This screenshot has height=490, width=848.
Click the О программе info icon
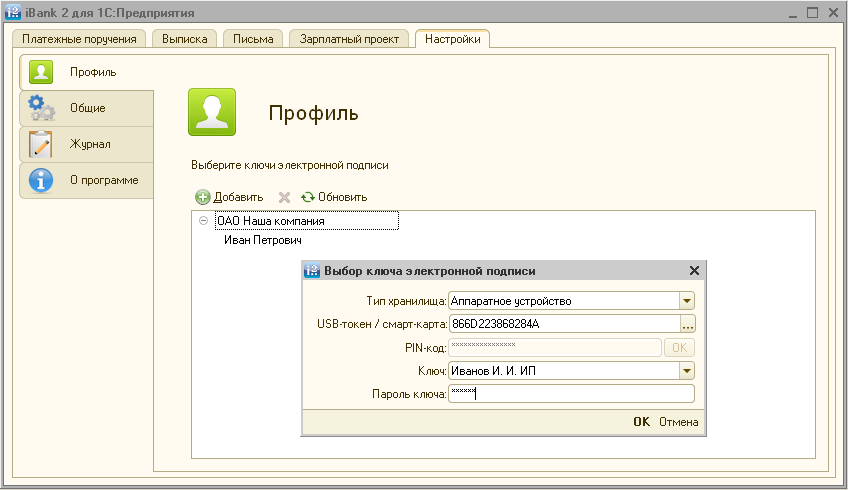click(x=41, y=180)
